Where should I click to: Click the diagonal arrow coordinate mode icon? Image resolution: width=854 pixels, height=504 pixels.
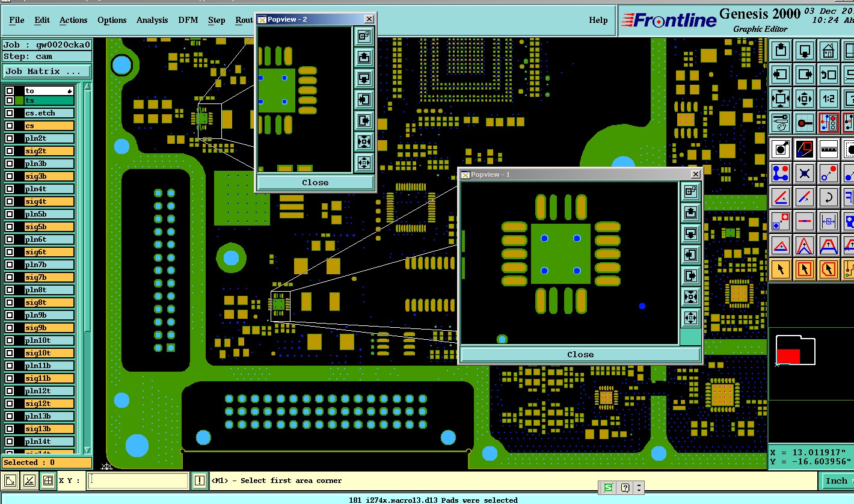coord(10,481)
